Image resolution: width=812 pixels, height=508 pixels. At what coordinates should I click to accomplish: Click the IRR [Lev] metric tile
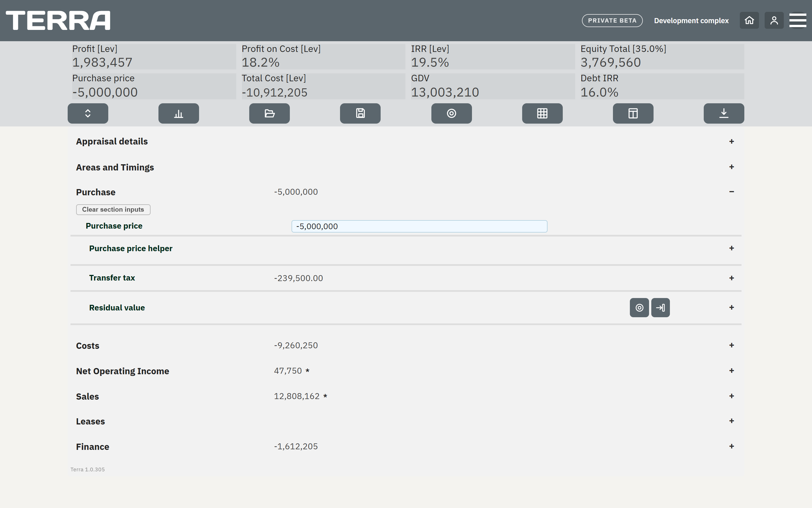[493, 56]
